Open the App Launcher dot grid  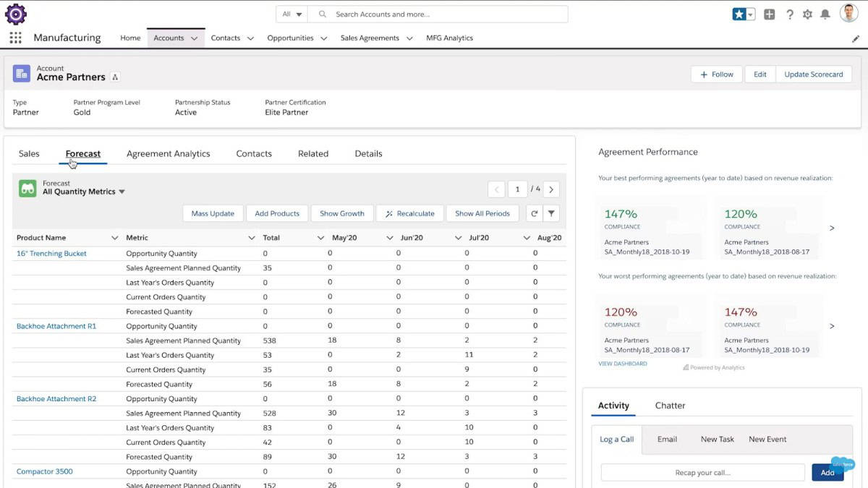click(x=15, y=38)
